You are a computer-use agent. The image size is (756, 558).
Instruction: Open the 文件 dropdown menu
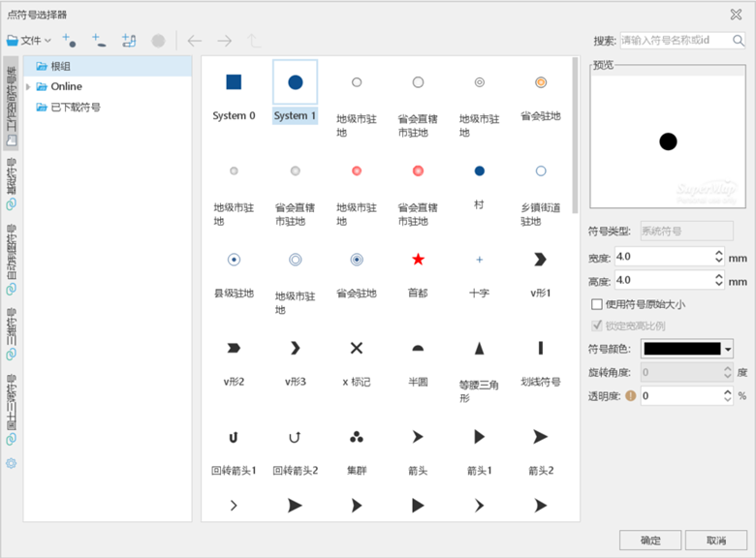coord(29,41)
